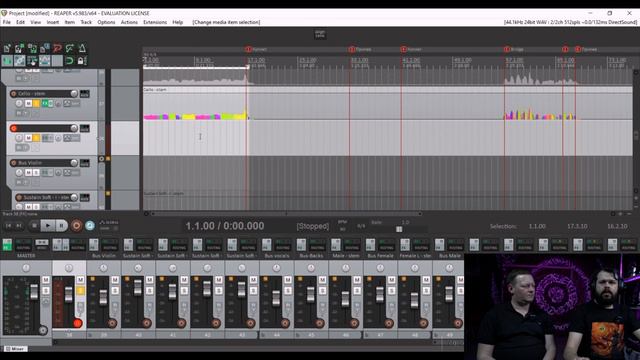This screenshot has height=360, width=640.
Task: Open FX on Cello stem track
Action: pos(45,104)
